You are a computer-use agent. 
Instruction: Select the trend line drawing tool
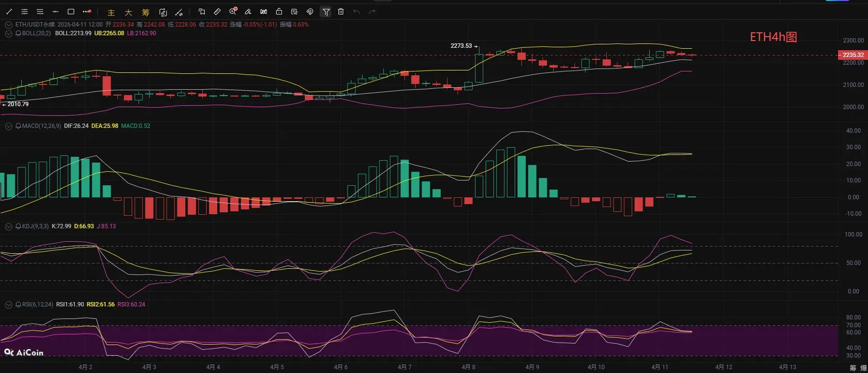(x=9, y=12)
